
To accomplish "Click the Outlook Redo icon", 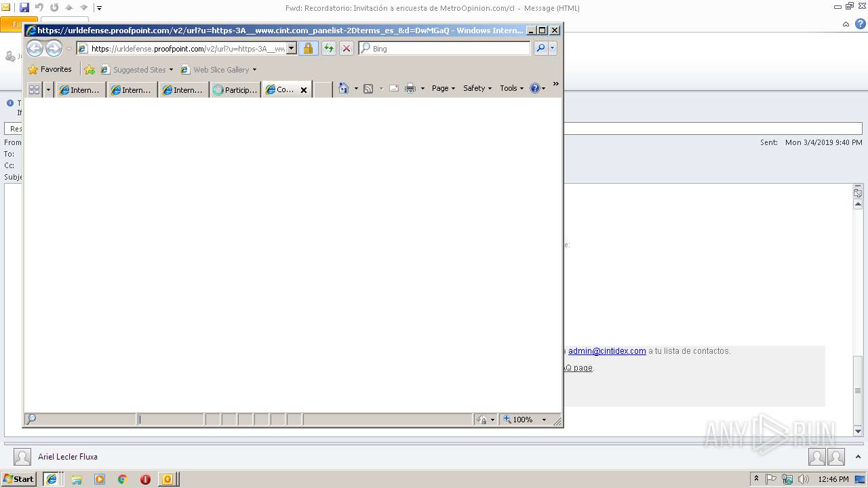I will click(x=54, y=7).
